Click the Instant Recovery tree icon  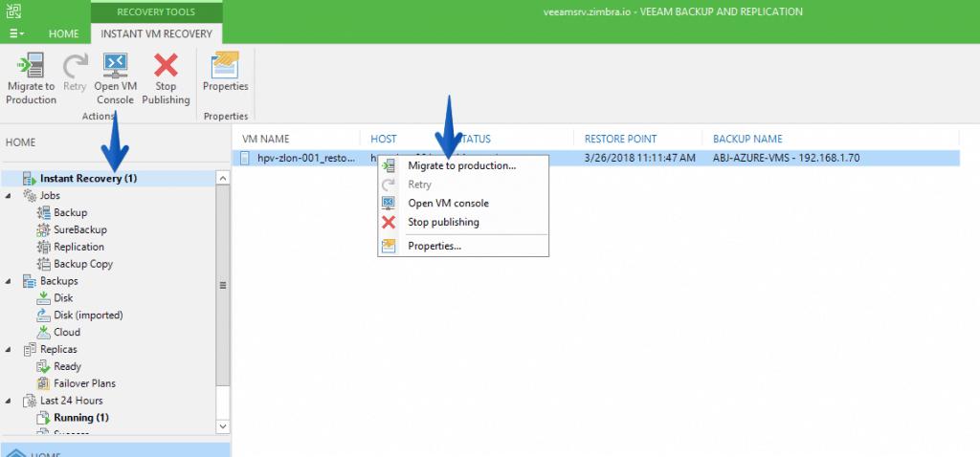pos(30,179)
